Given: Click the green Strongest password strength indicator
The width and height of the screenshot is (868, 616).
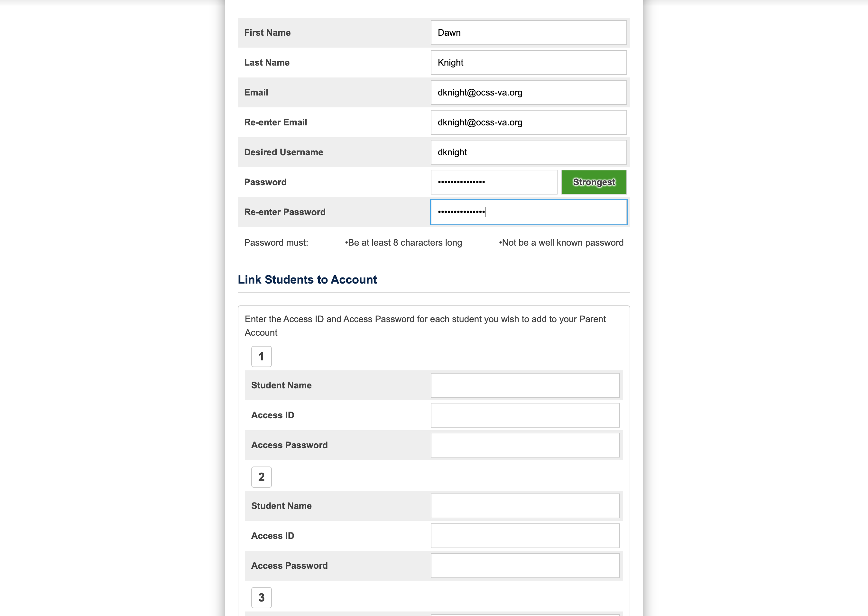Looking at the screenshot, I should point(594,182).
